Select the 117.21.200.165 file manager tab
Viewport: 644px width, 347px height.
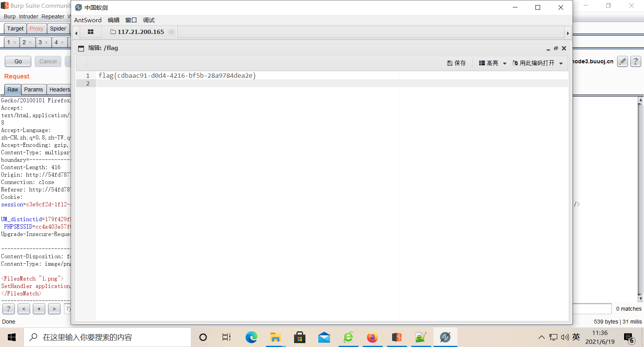tap(137, 32)
